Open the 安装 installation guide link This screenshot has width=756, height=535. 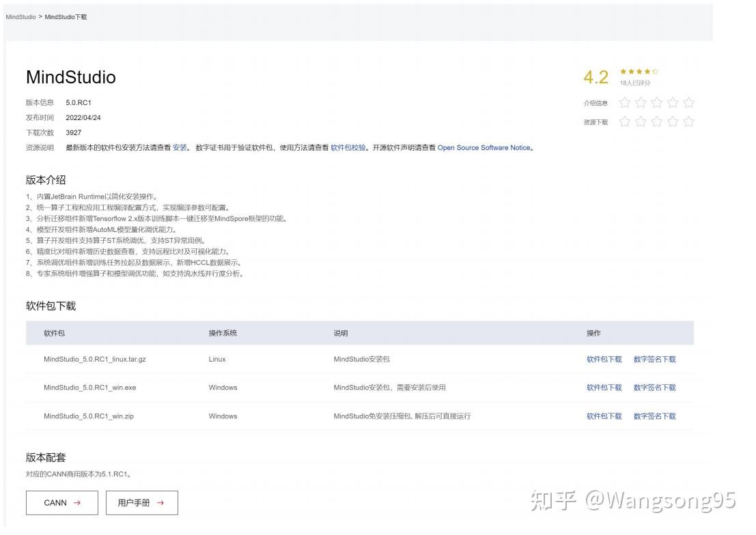click(x=180, y=147)
